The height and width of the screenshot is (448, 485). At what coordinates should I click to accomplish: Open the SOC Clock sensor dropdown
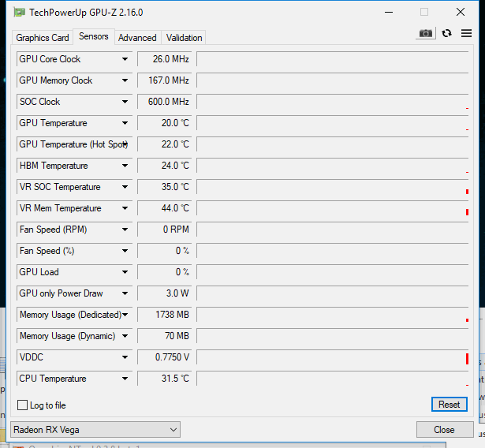pos(125,102)
